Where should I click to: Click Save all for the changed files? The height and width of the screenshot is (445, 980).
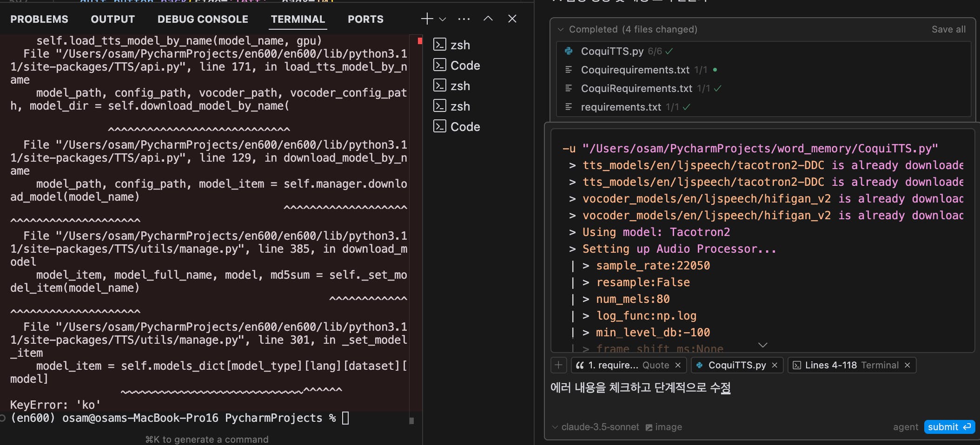pos(948,29)
